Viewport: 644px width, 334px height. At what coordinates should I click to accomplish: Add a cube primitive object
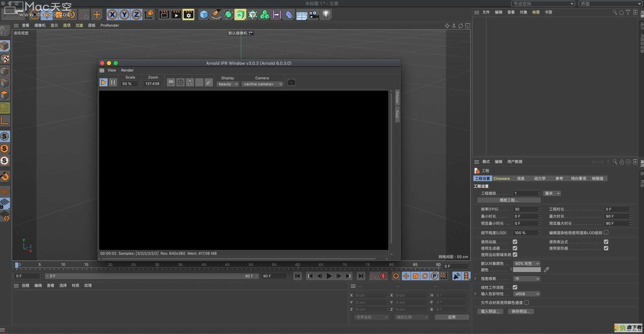[x=204, y=15]
